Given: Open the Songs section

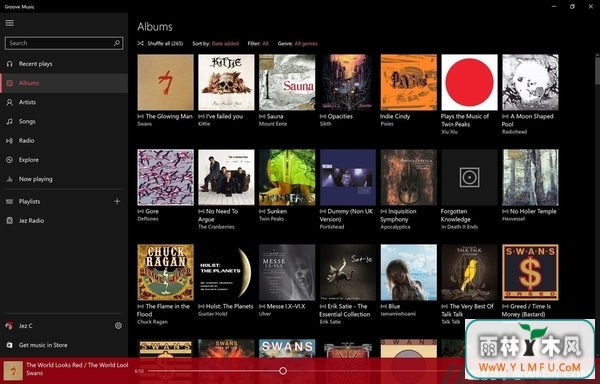Looking at the screenshot, I should (64, 121).
